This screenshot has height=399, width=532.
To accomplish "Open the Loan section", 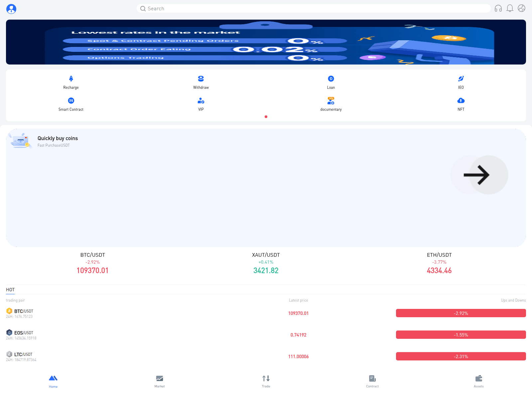I will pyautogui.click(x=331, y=82).
